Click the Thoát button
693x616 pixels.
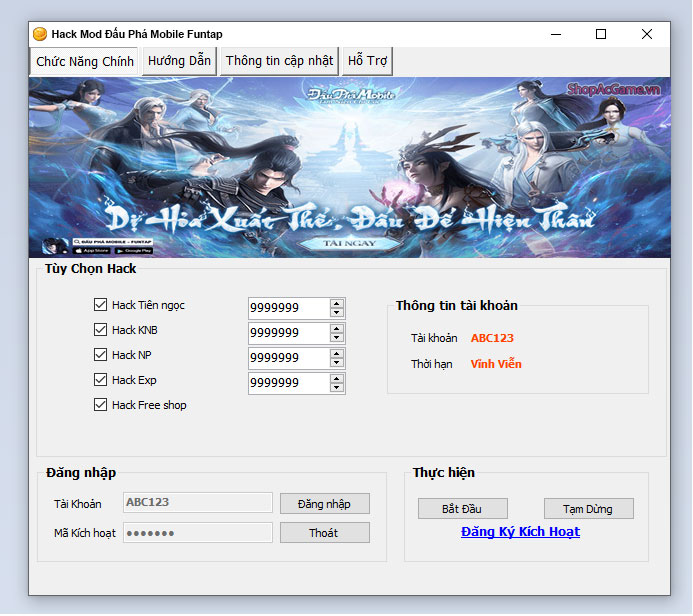pos(324,533)
